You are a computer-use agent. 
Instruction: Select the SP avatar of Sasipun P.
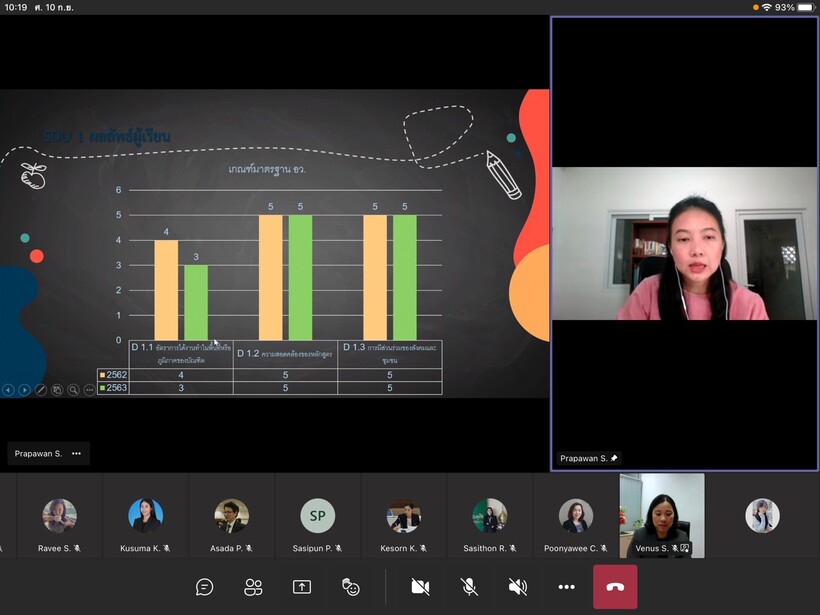pyautogui.click(x=317, y=516)
